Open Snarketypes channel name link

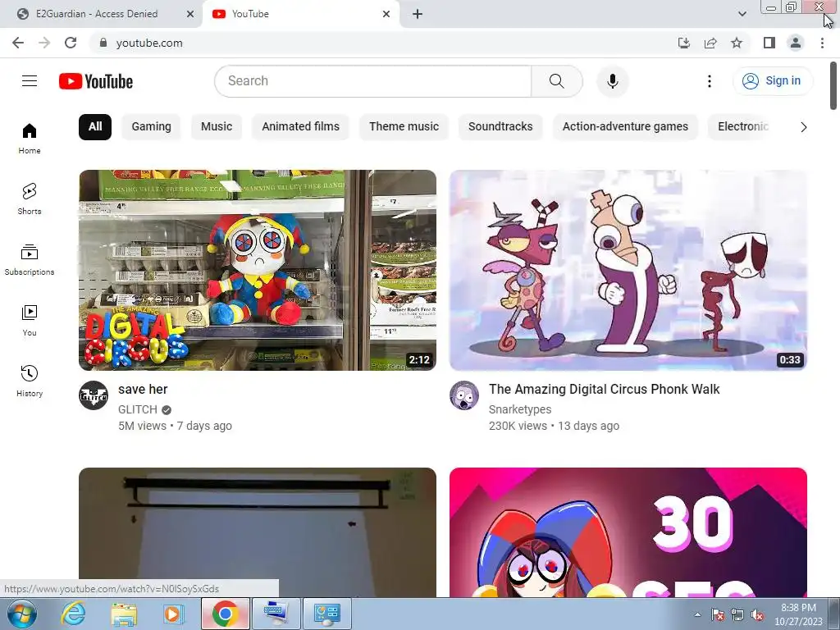pyautogui.click(x=519, y=409)
